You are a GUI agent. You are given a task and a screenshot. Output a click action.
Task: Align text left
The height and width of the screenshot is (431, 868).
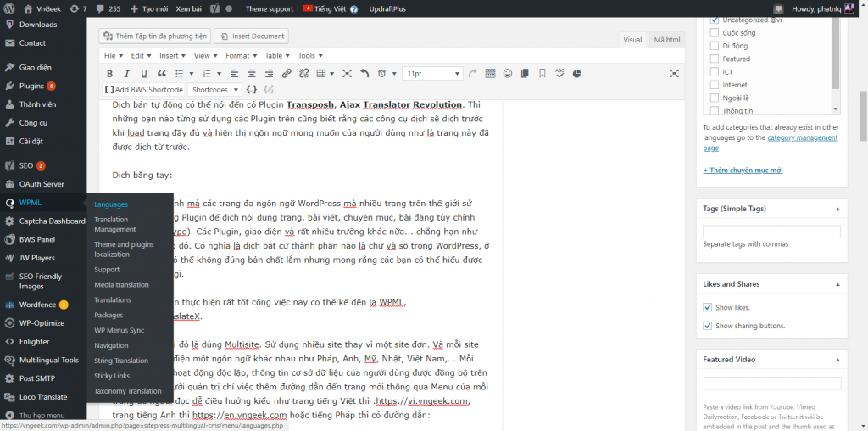[x=234, y=73]
